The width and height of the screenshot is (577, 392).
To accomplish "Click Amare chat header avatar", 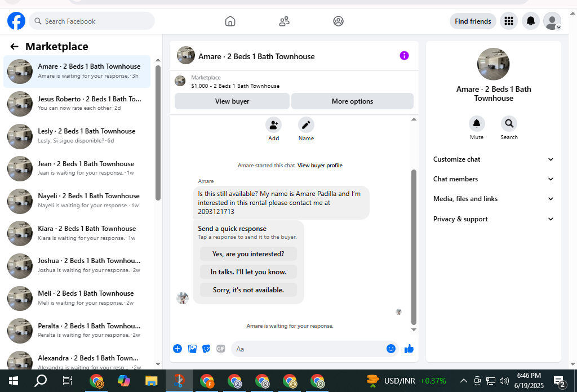I will click(185, 56).
